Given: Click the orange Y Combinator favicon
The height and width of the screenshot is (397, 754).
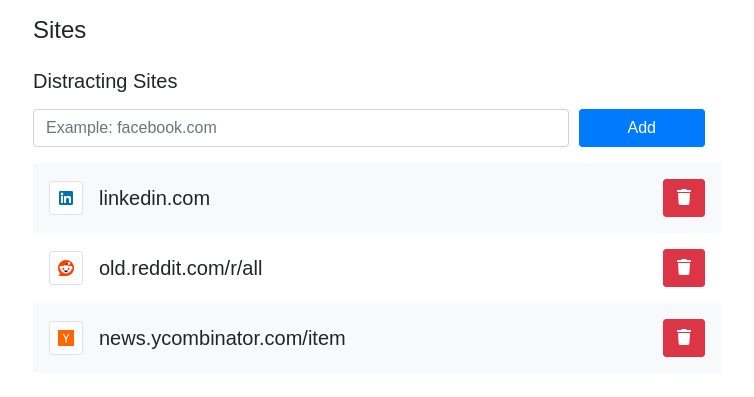Looking at the screenshot, I should pyautogui.click(x=66, y=338).
